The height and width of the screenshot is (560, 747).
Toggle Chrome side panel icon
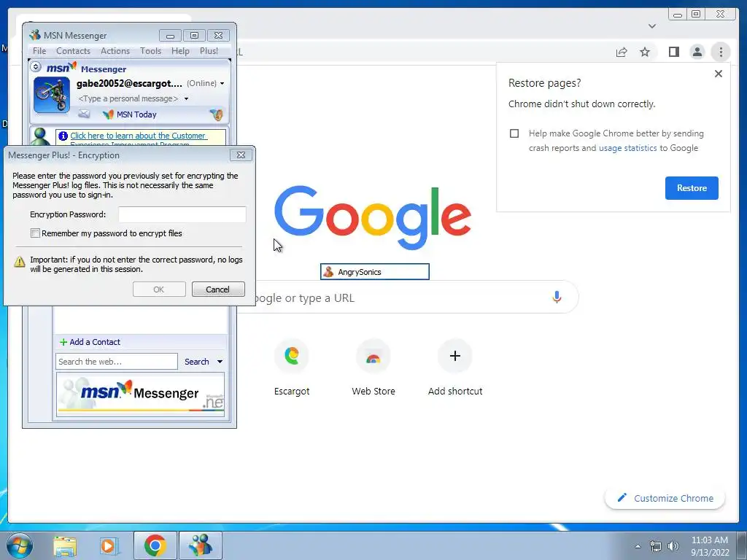673,52
